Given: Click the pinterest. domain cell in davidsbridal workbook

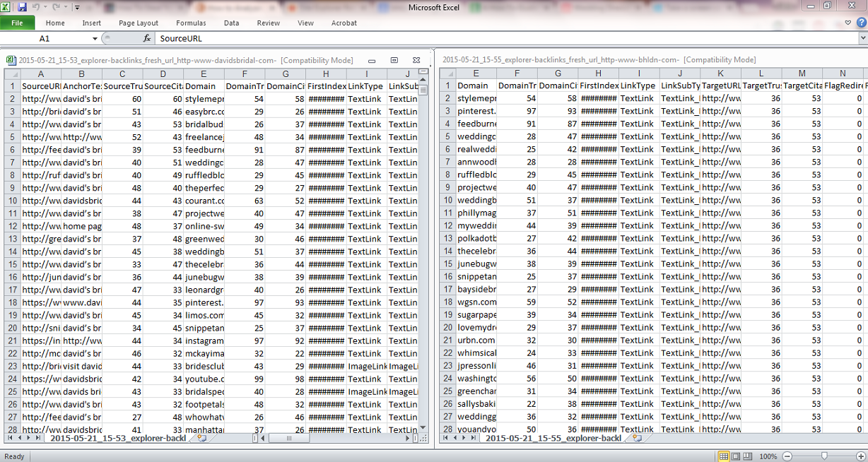Looking at the screenshot, I should point(204,302).
